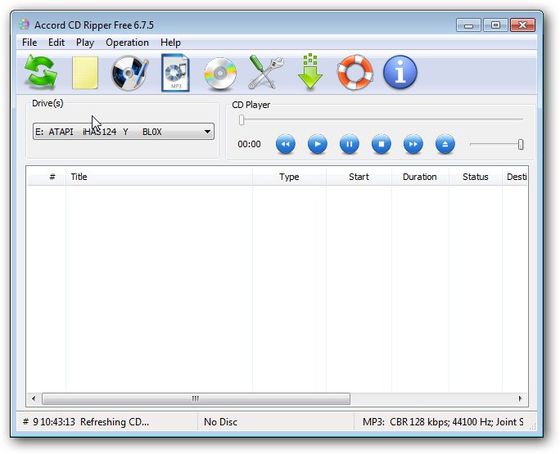The image size is (560, 454).
Task: Click the blue info about icon
Action: point(400,72)
